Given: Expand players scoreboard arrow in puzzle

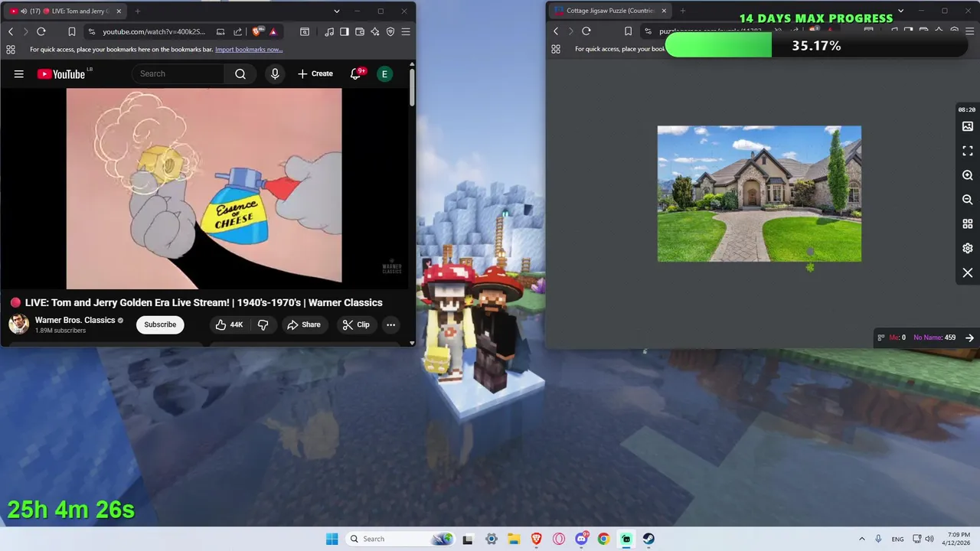Looking at the screenshot, I should 969,337.
